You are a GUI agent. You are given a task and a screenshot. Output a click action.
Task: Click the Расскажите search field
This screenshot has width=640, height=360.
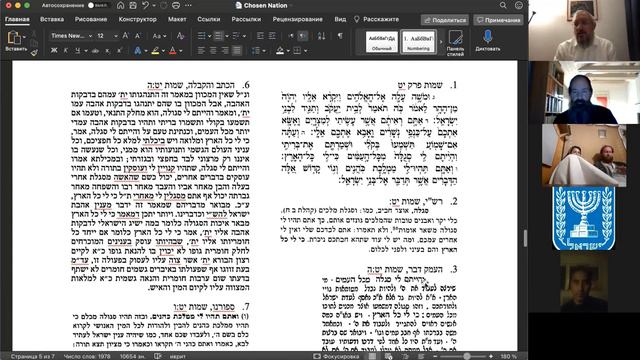click(x=376, y=19)
